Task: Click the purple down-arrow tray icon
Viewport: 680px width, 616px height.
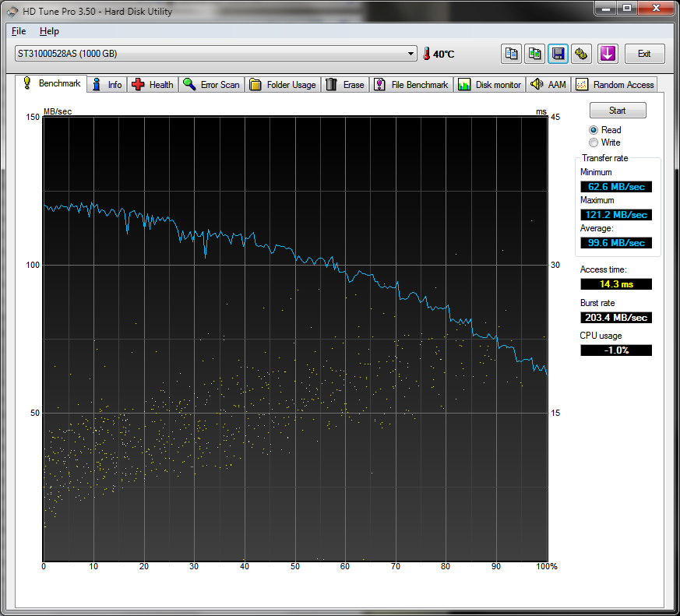Action: click(608, 54)
